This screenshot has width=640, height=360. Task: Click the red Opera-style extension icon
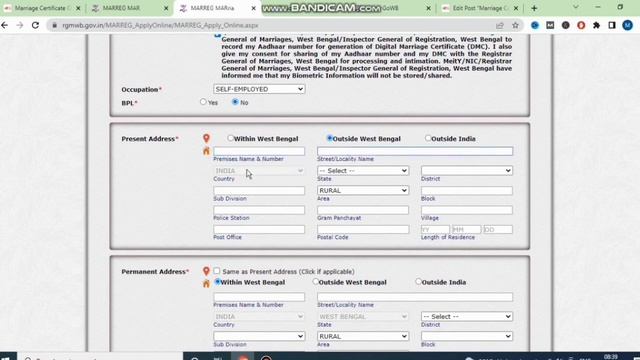point(581,25)
